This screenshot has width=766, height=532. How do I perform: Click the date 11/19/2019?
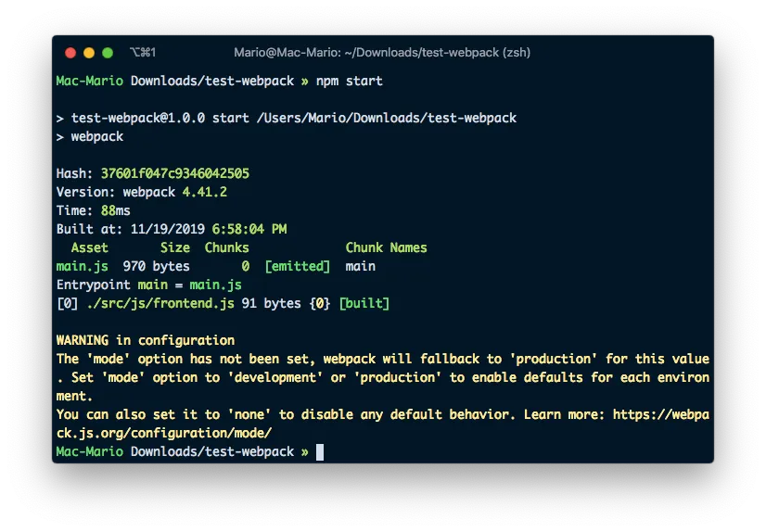tap(168, 229)
